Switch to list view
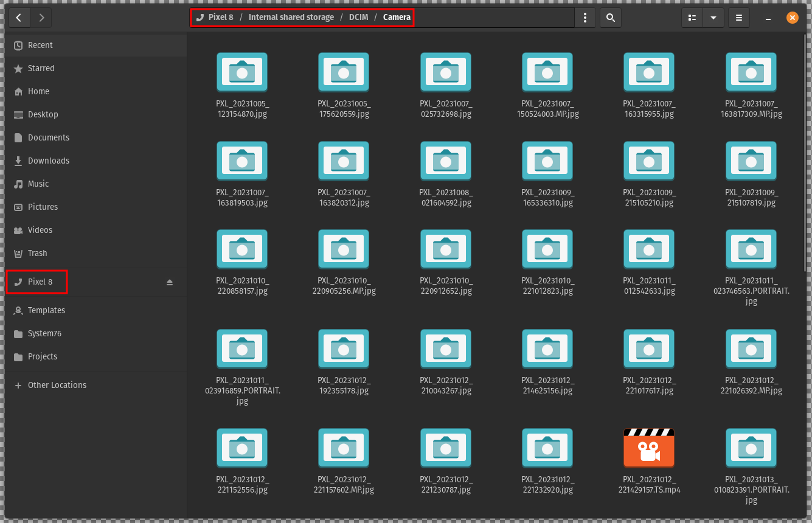The image size is (812, 523). point(692,18)
